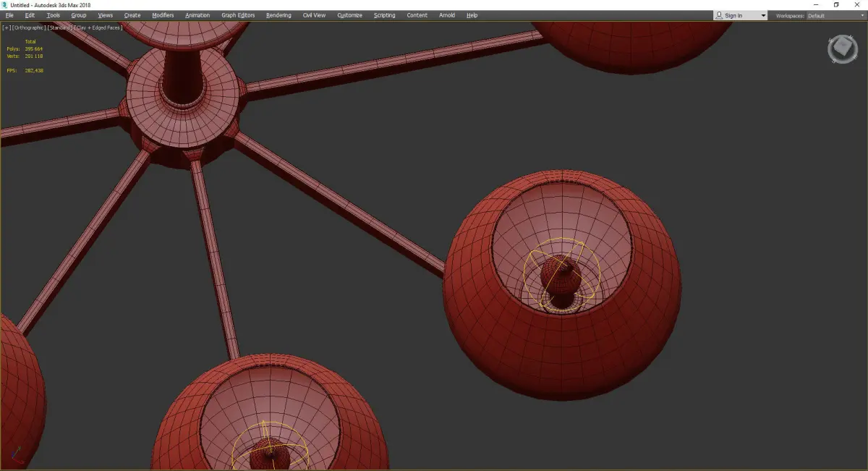Minimize the 3ds Max window
Image resolution: width=868 pixels, height=471 pixels.
(x=816, y=4)
